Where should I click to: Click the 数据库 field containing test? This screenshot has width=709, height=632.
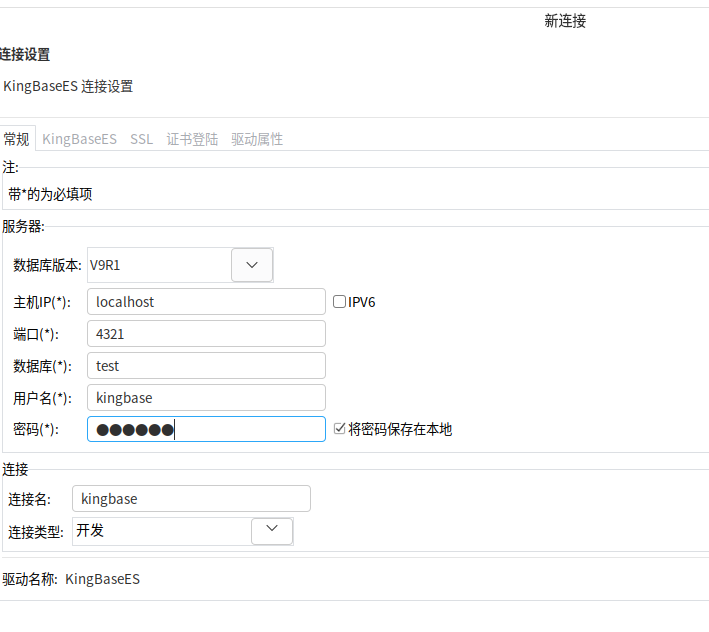pos(206,366)
